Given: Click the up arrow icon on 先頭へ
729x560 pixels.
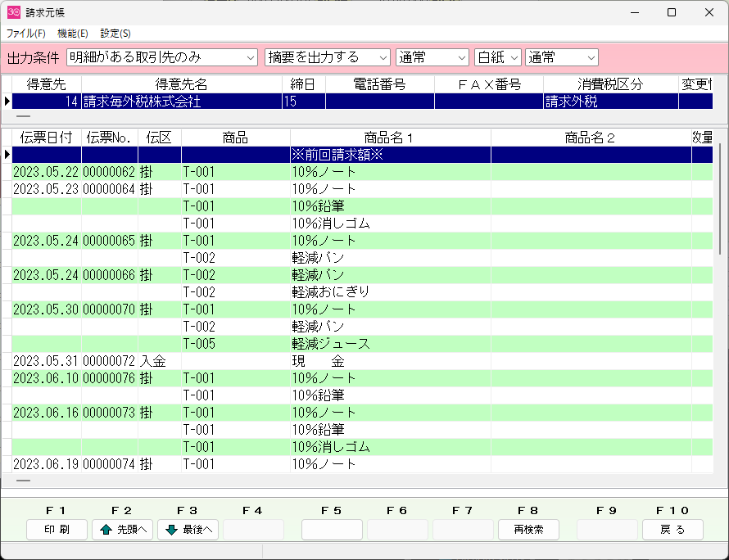Looking at the screenshot, I should [x=106, y=530].
